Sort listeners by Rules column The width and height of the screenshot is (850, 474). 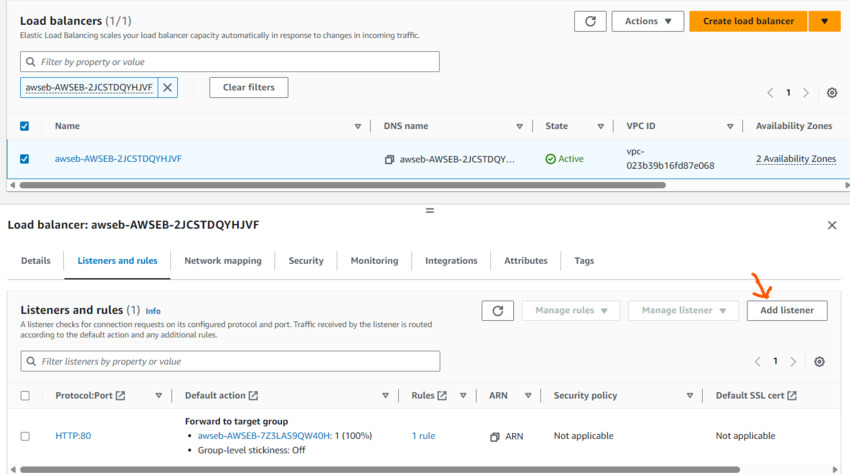pos(463,395)
